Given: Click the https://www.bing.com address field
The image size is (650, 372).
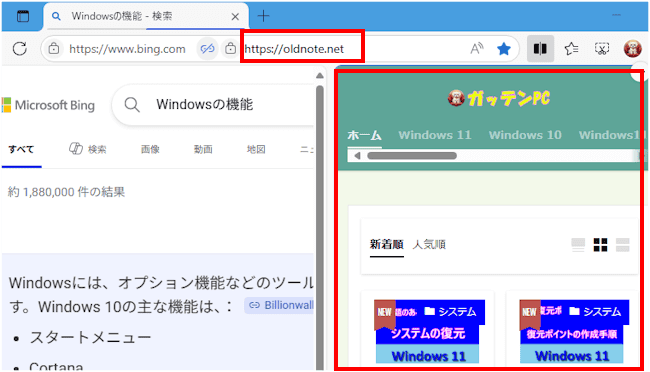Looking at the screenshot, I should 127,49.
